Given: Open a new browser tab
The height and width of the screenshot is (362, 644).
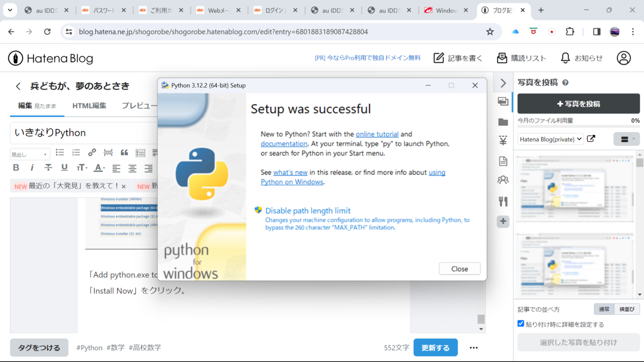Looking at the screenshot, I should pos(541,10).
